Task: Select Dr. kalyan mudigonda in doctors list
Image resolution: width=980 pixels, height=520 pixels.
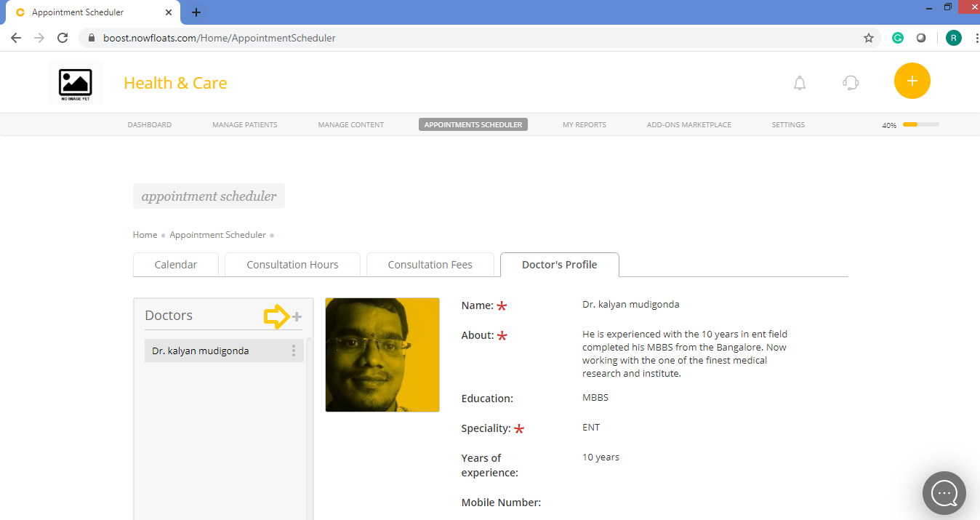Action: click(x=224, y=351)
